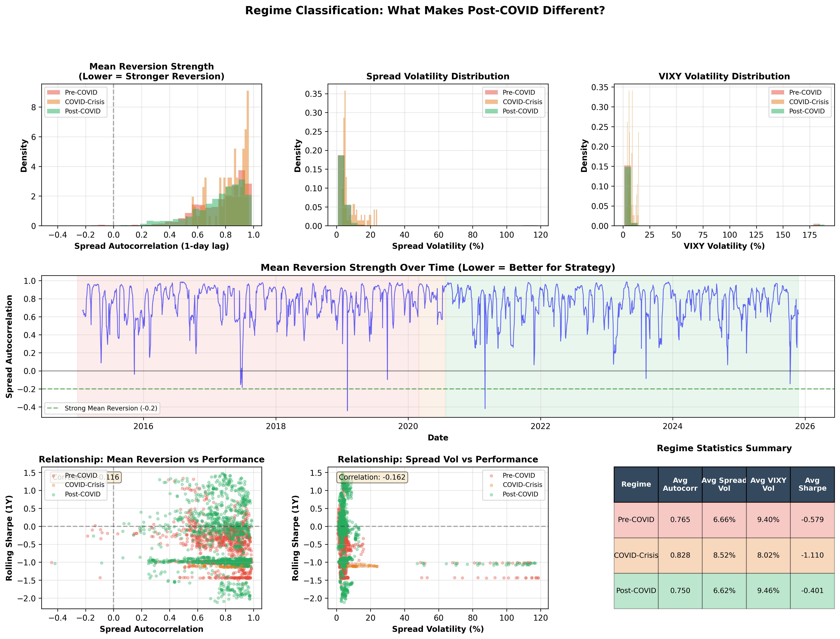Click the Pre-COVID marker in the Mean Reversion scatter legend

(54, 475)
